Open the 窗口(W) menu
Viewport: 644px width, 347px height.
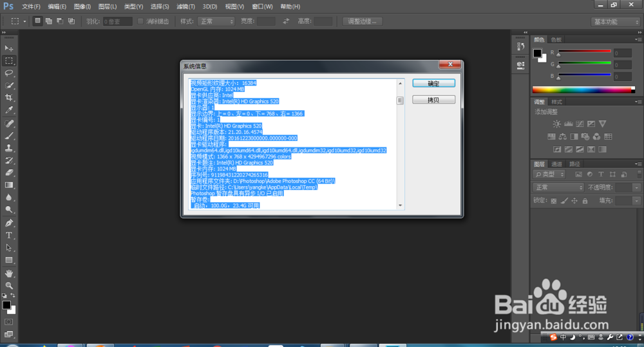coord(262,6)
